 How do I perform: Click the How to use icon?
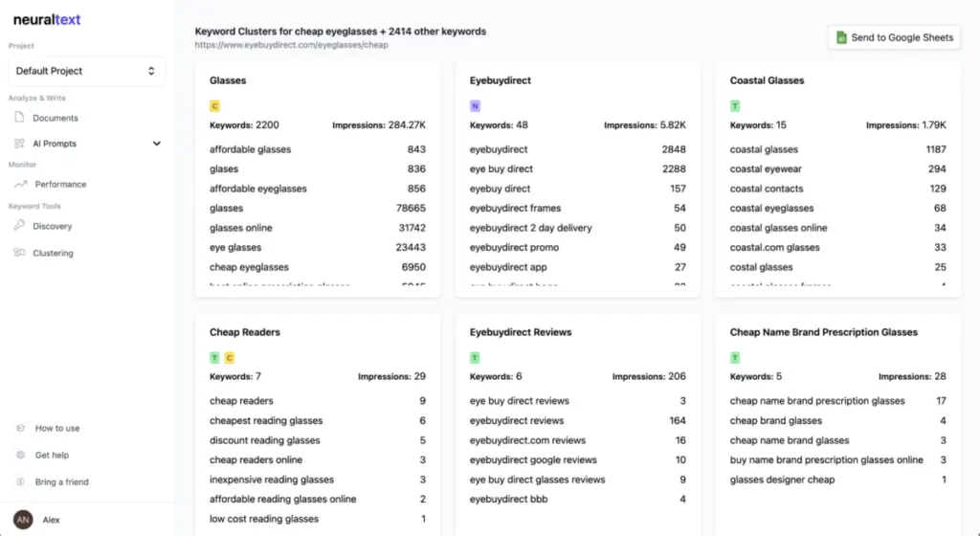click(21, 428)
